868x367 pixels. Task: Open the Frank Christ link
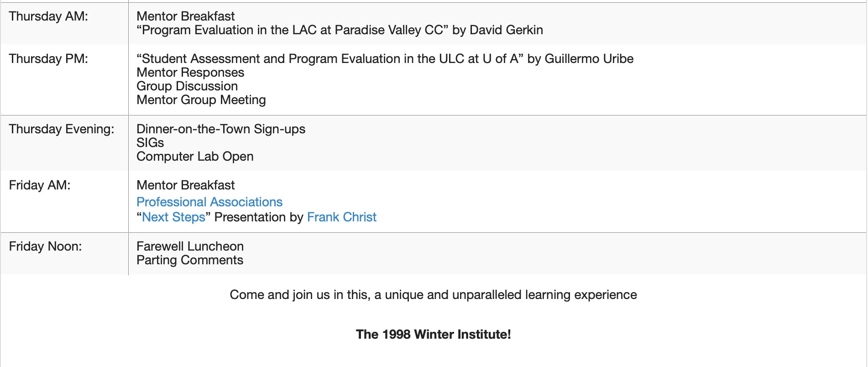click(341, 217)
